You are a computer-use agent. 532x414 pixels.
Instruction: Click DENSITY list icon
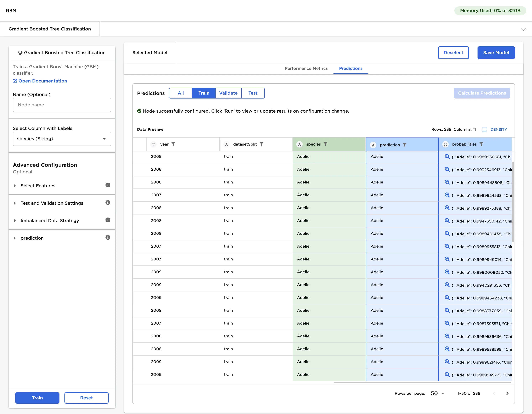click(484, 130)
